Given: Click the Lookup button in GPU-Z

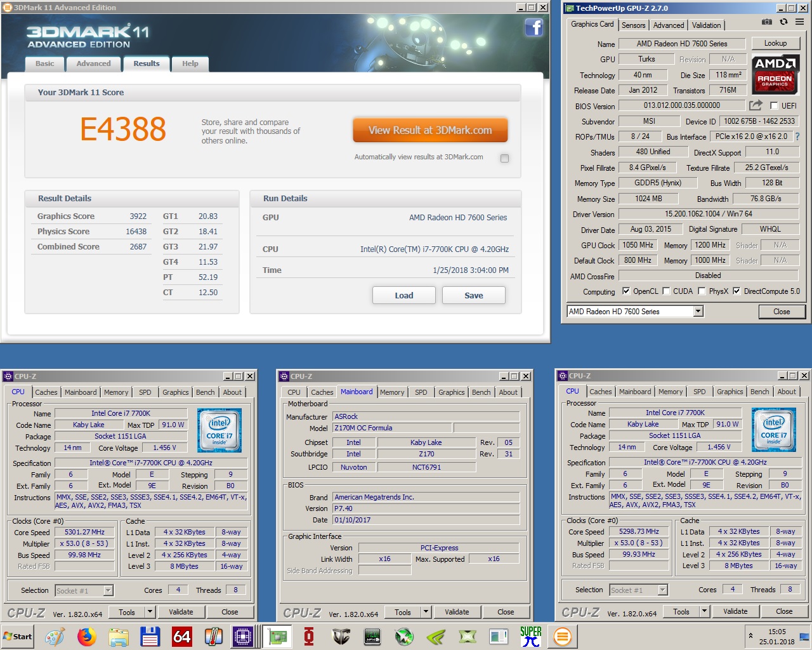Looking at the screenshot, I should click(775, 43).
